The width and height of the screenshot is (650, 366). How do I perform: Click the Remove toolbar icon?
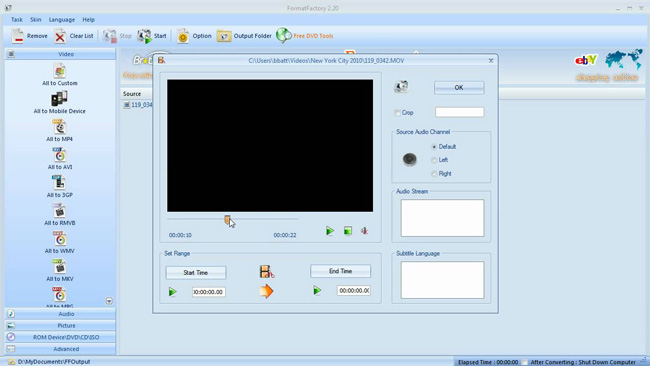click(17, 36)
